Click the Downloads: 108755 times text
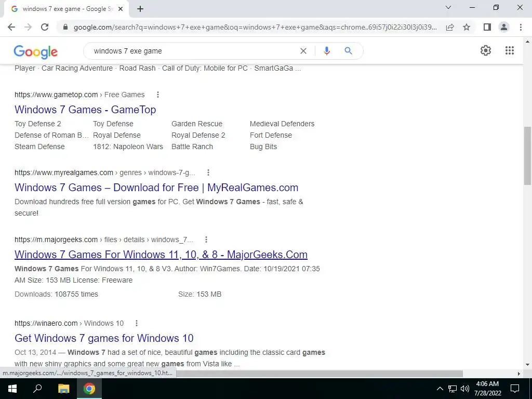Viewport: 532px width, 399px height. (x=56, y=294)
